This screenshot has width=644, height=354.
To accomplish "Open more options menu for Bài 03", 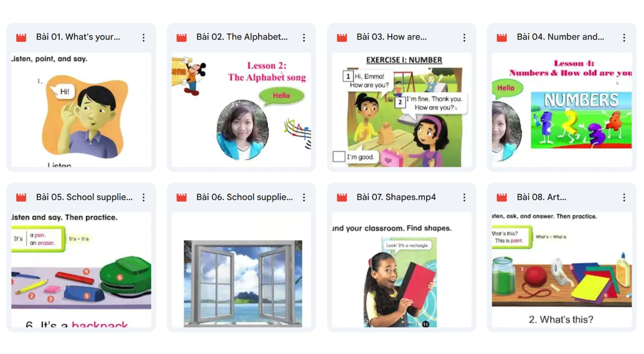I will (464, 38).
